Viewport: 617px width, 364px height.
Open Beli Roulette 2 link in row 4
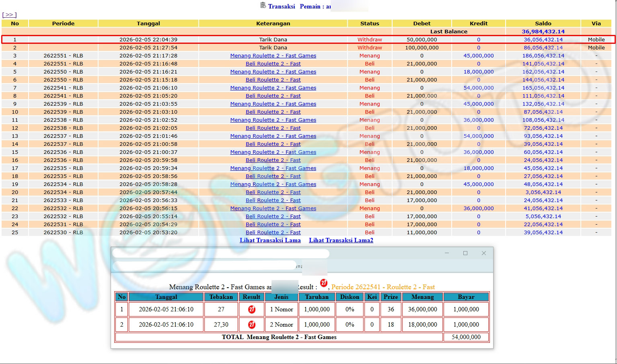tap(273, 64)
